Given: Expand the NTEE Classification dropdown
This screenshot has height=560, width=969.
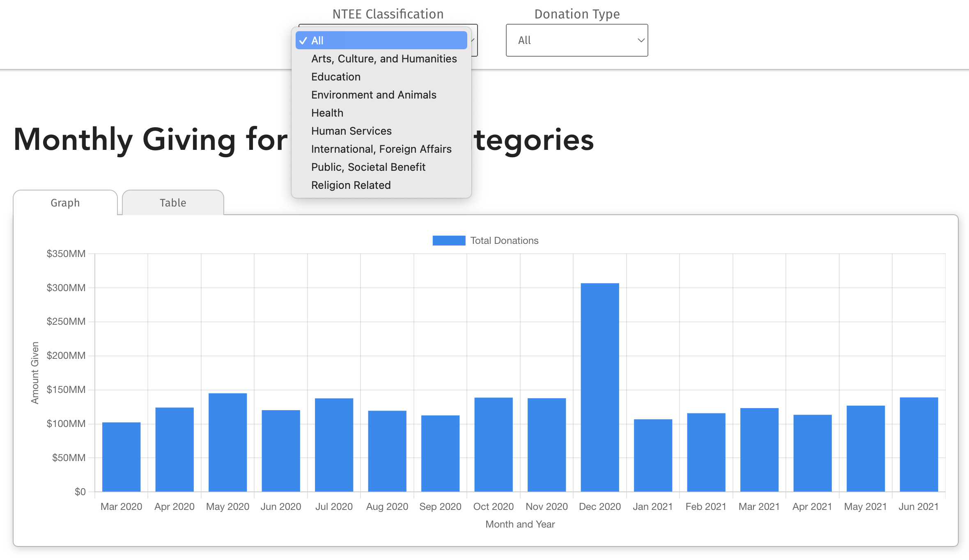Looking at the screenshot, I should [388, 40].
